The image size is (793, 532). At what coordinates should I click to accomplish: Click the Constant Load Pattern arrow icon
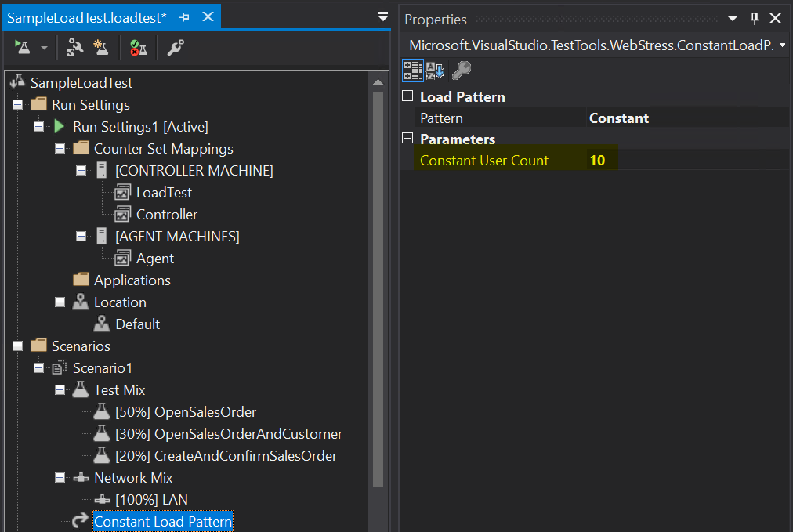click(80, 520)
